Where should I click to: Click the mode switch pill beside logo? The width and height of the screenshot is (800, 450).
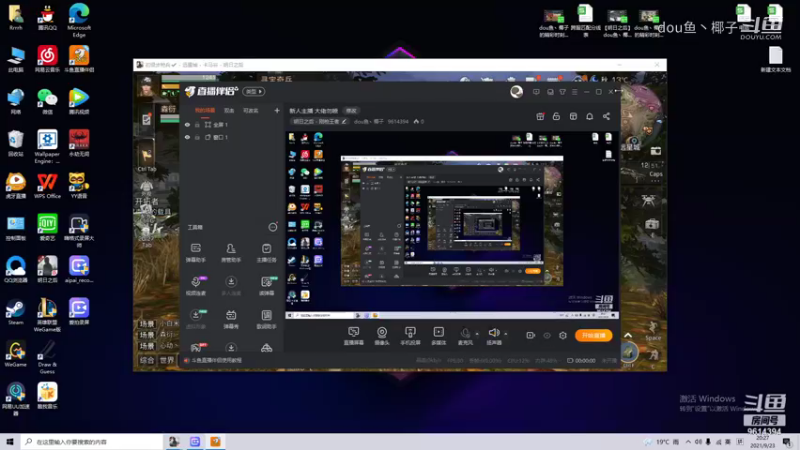pyautogui.click(x=254, y=92)
